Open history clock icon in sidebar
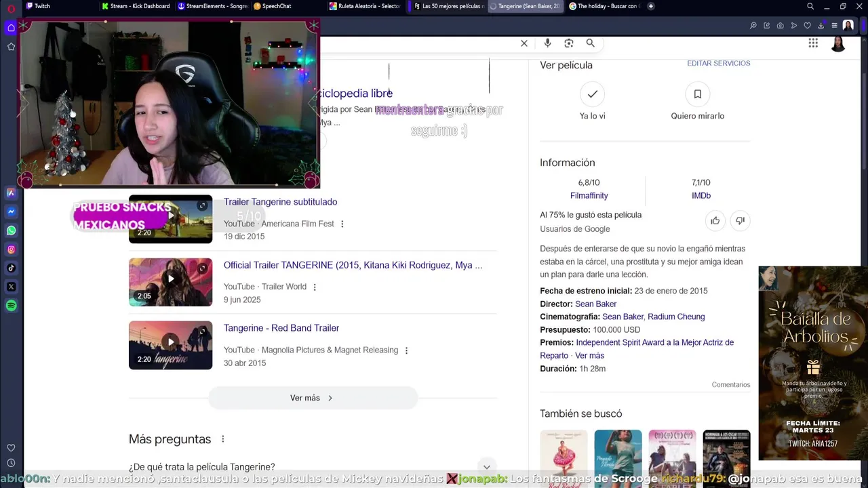This screenshot has height=488, width=868. coord(11,464)
